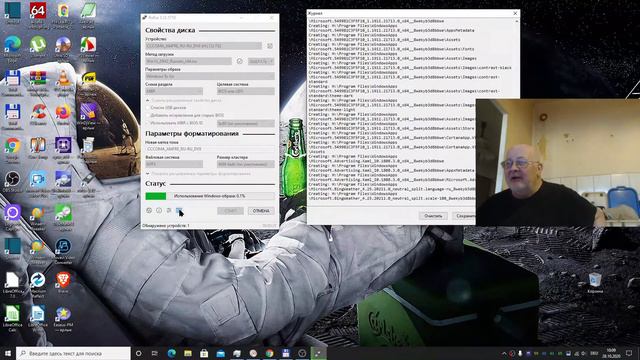Click the taskbar search box
The width and height of the screenshot is (640, 360).
pos(73,353)
